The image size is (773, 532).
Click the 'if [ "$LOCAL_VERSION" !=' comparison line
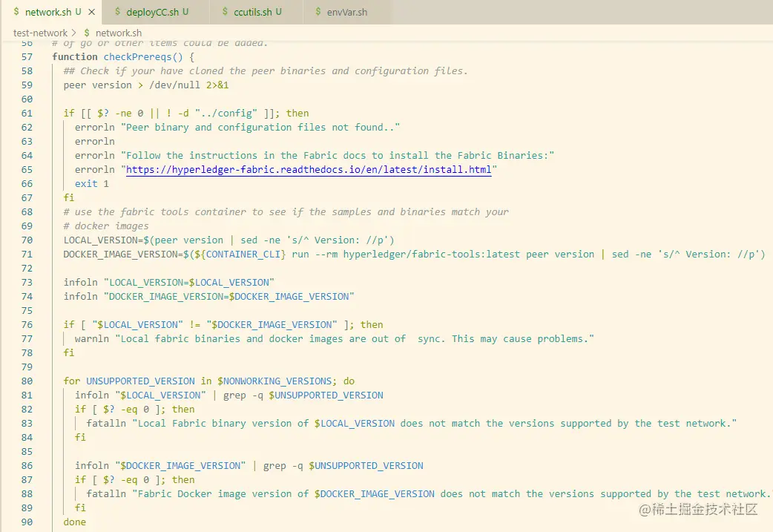point(223,325)
